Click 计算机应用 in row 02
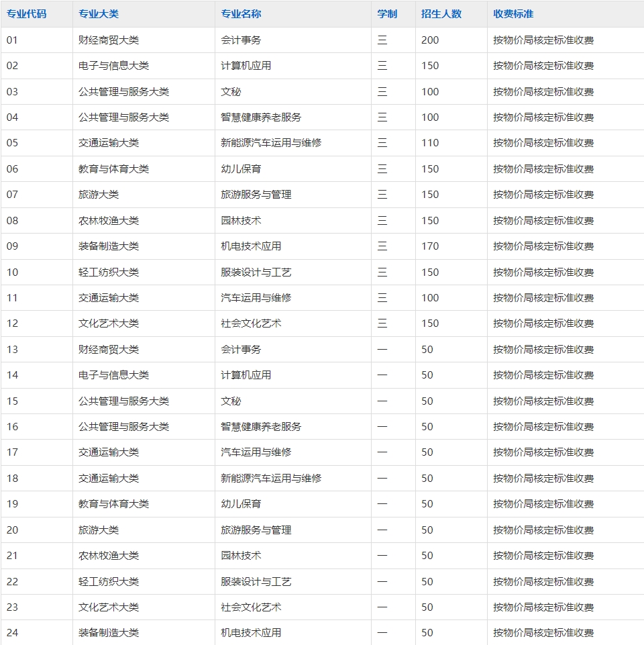 pos(246,66)
